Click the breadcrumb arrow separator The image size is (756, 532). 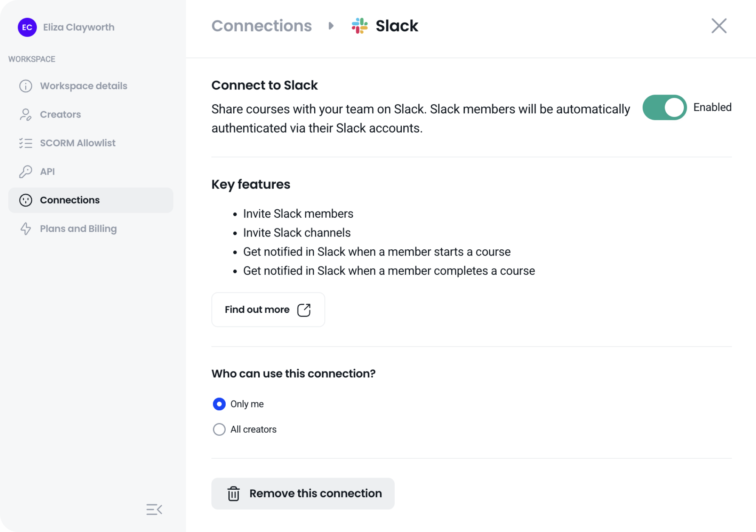point(331,26)
